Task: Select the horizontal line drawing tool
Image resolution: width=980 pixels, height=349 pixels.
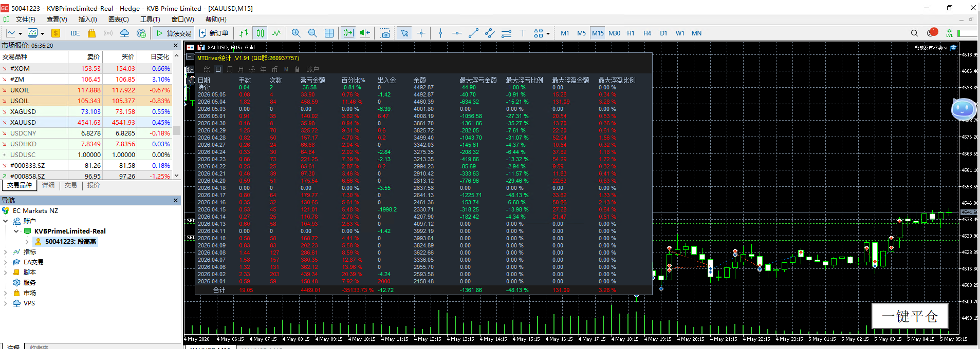Action: coord(457,33)
